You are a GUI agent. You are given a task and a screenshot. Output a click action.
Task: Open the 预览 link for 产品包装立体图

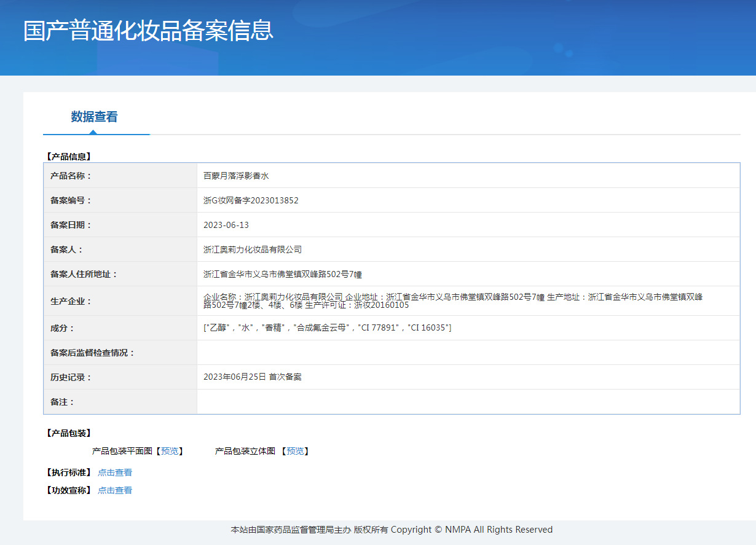pos(296,450)
